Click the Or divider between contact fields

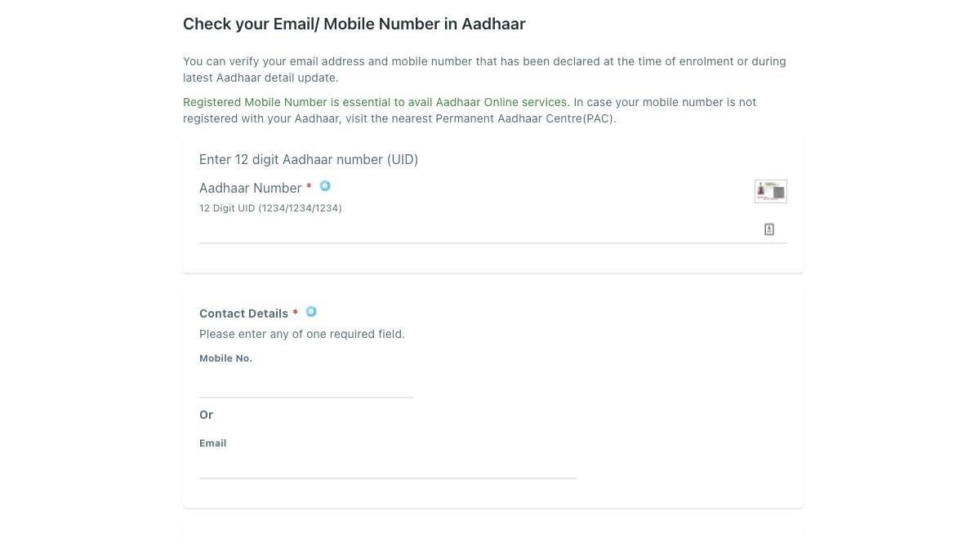click(206, 414)
